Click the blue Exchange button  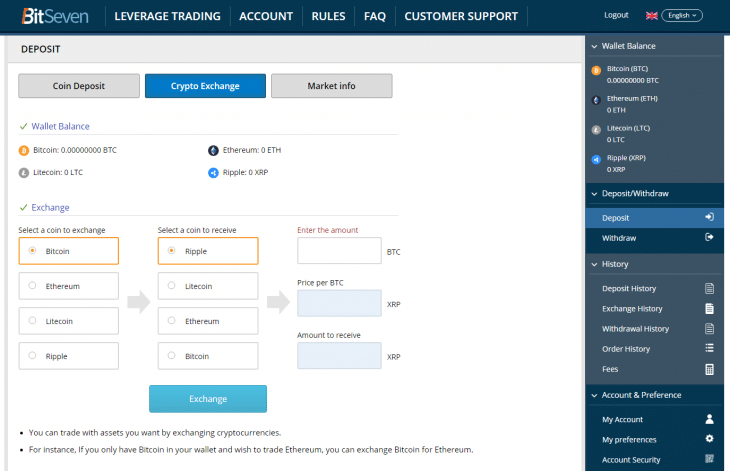[208, 399]
